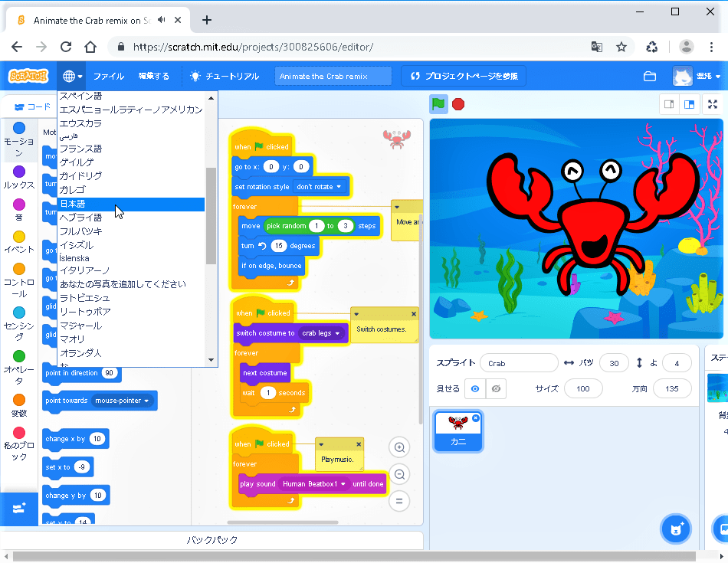Stop the project with the red stop sign
This screenshot has width=728, height=563.
point(458,104)
